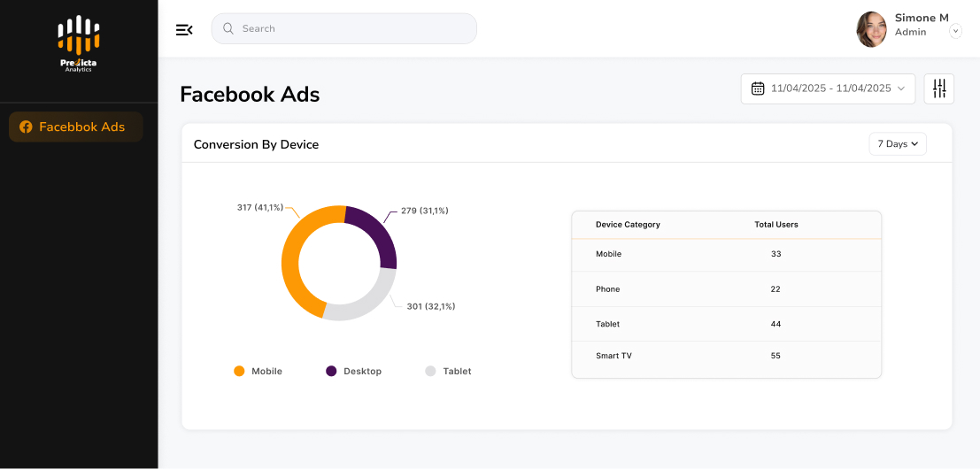Click the 317 (41,1%) chart label
980x469 pixels.
[x=260, y=207]
